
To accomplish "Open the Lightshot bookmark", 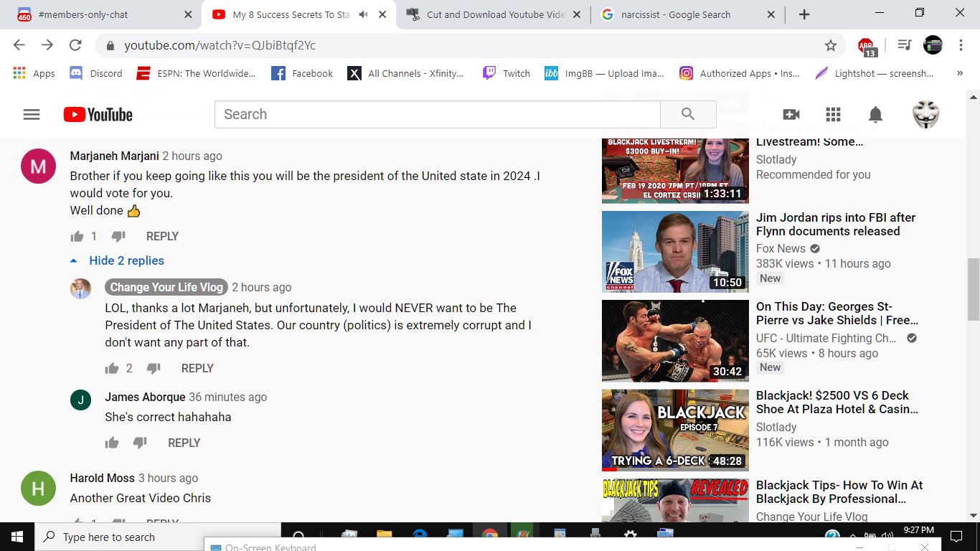I will (875, 73).
